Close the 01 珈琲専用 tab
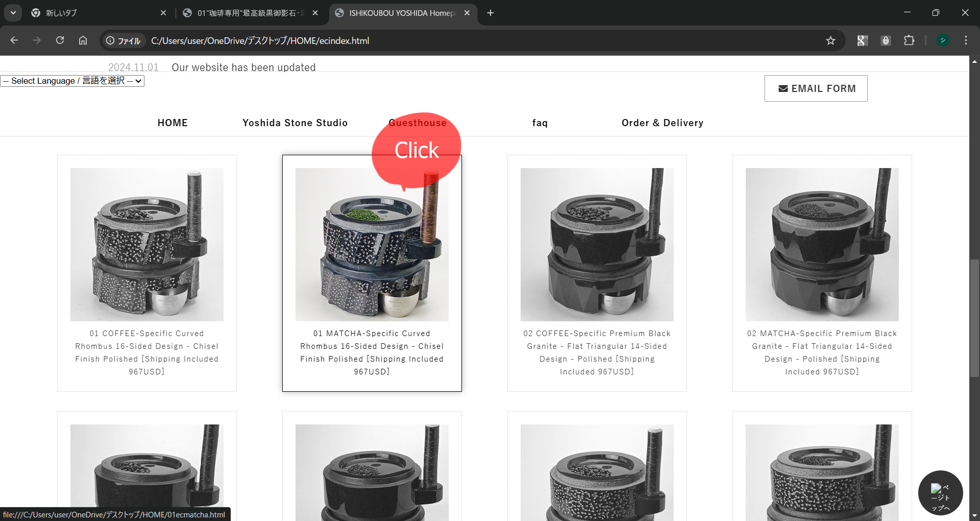Viewport: 980px width, 521px height. tap(315, 13)
